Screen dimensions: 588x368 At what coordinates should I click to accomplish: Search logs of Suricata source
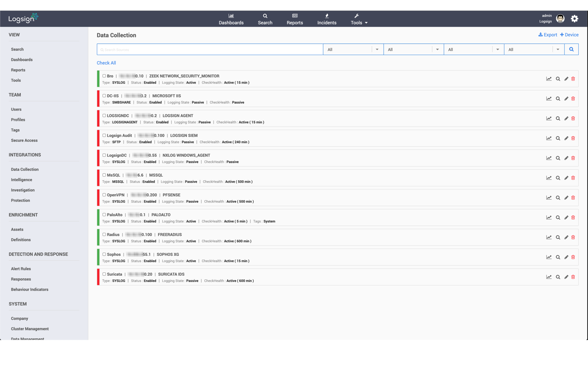[558, 276]
